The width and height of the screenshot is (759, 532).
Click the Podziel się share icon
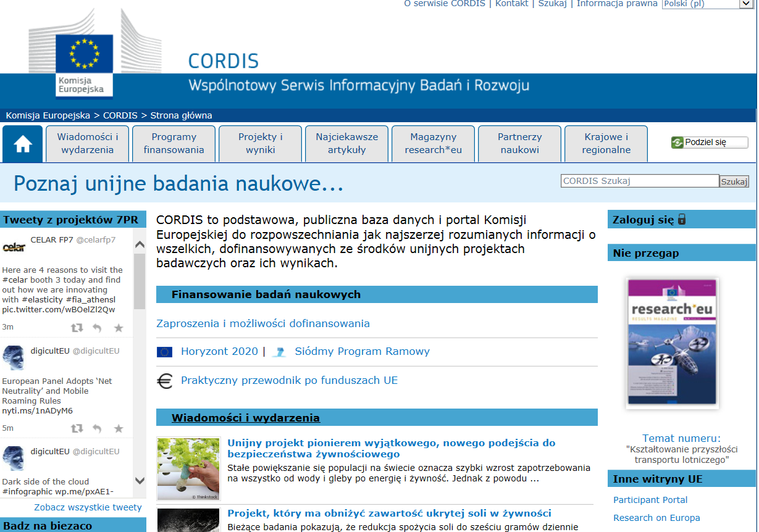click(677, 143)
